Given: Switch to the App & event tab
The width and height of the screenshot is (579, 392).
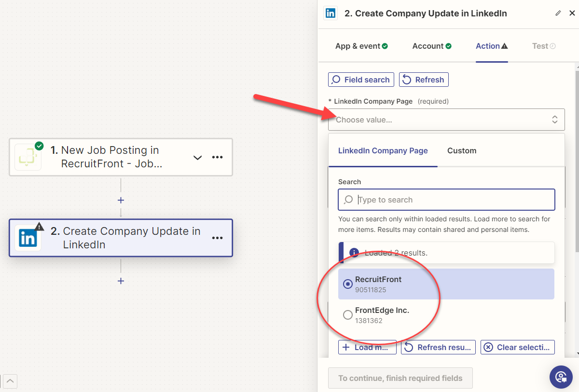Looking at the screenshot, I should [x=362, y=46].
